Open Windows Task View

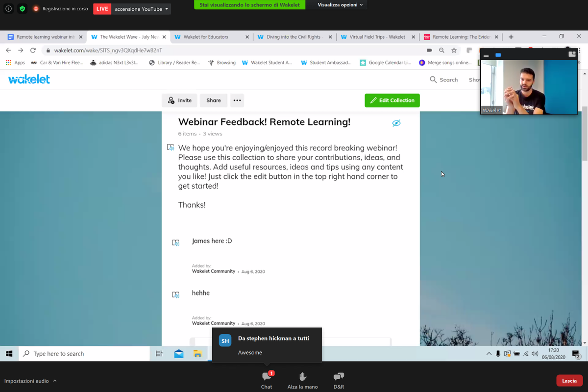(x=159, y=353)
